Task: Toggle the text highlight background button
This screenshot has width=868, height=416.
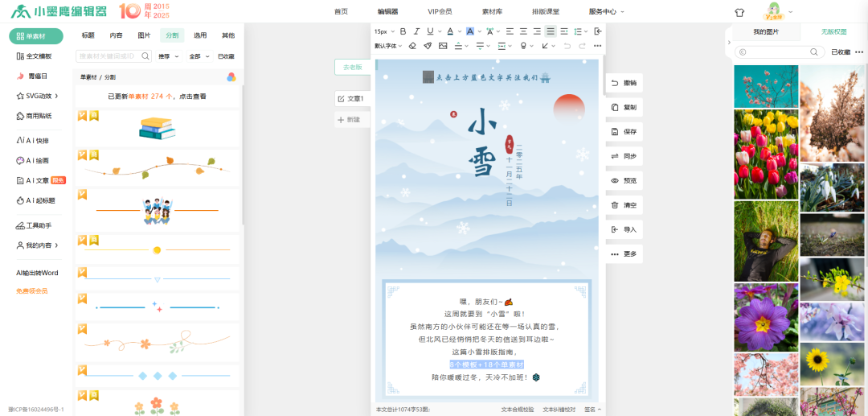Action: tap(470, 31)
